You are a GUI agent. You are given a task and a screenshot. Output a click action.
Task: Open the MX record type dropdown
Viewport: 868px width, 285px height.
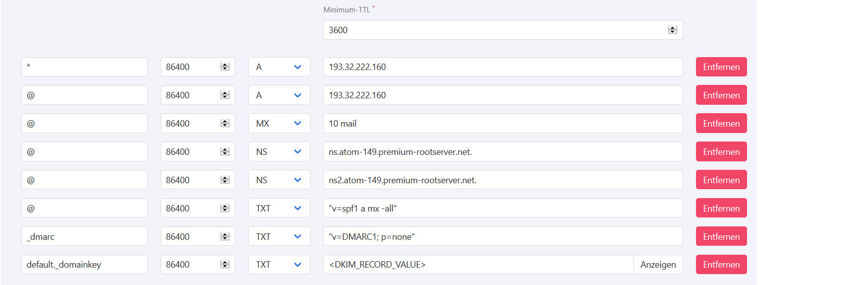point(279,124)
